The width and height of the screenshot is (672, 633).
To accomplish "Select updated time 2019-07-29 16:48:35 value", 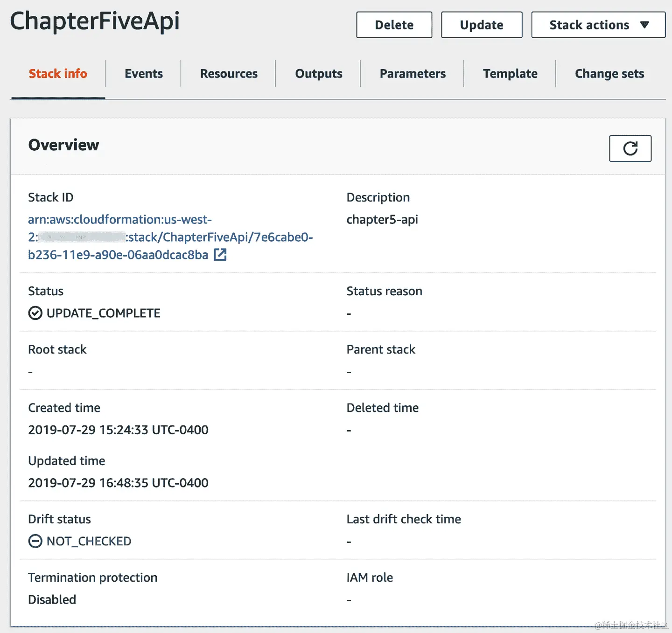I will [118, 483].
